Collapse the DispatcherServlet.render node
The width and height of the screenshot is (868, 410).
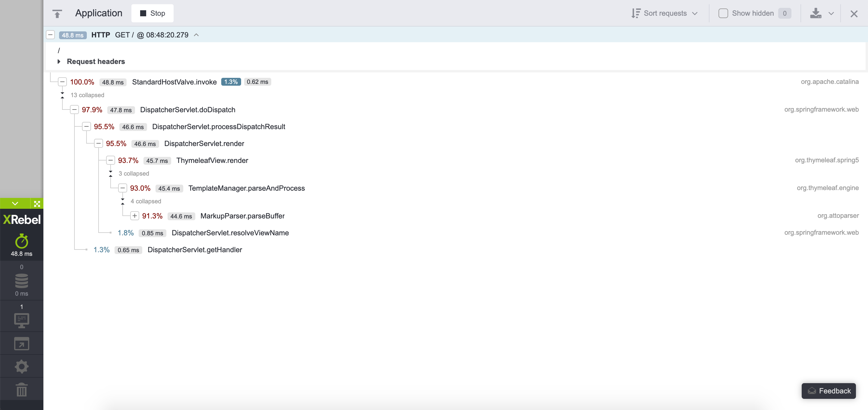(x=98, y=143)
